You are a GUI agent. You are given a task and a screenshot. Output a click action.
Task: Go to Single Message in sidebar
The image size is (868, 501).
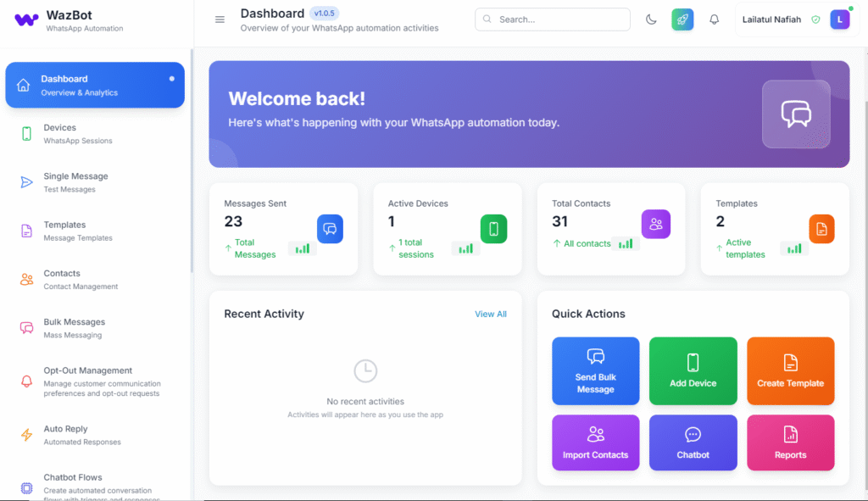75,182
